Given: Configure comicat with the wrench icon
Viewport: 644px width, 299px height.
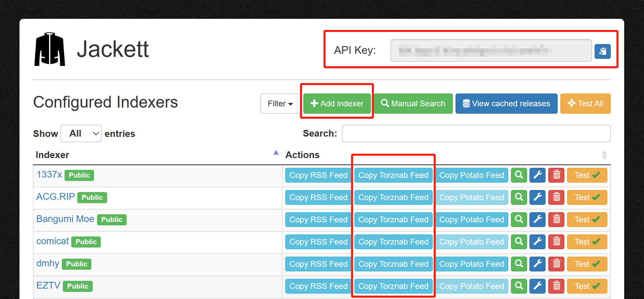Looking at the screenshot, I should coord(538,242).
